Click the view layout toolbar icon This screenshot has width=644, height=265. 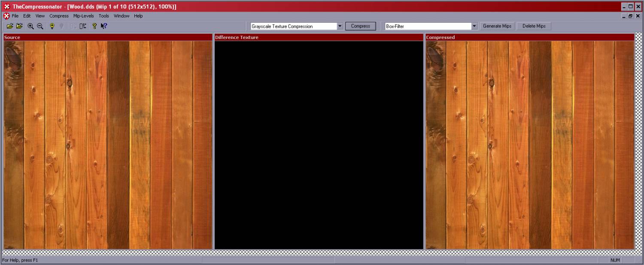pyautogui.click(x=83, y=26)
